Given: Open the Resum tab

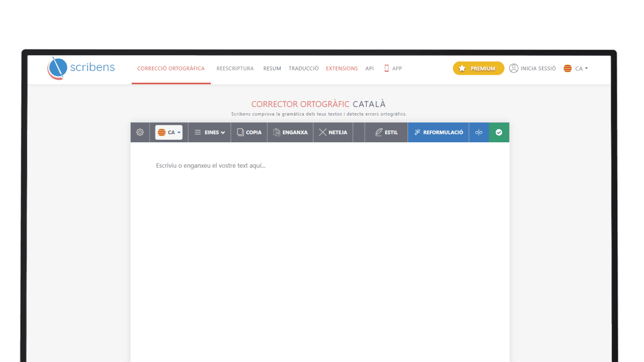Looking at the screenshot, I should coord(272,68).
